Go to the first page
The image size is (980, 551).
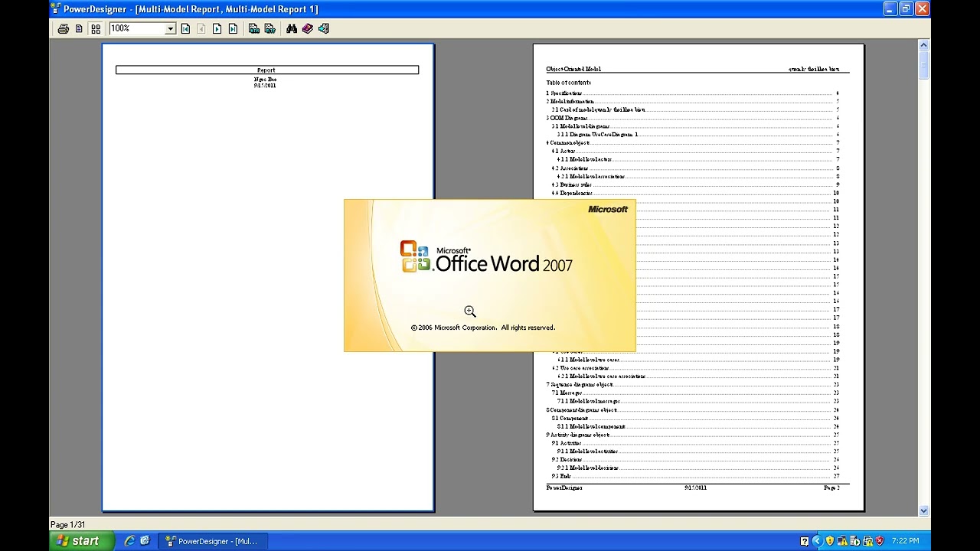coord(185,29)
